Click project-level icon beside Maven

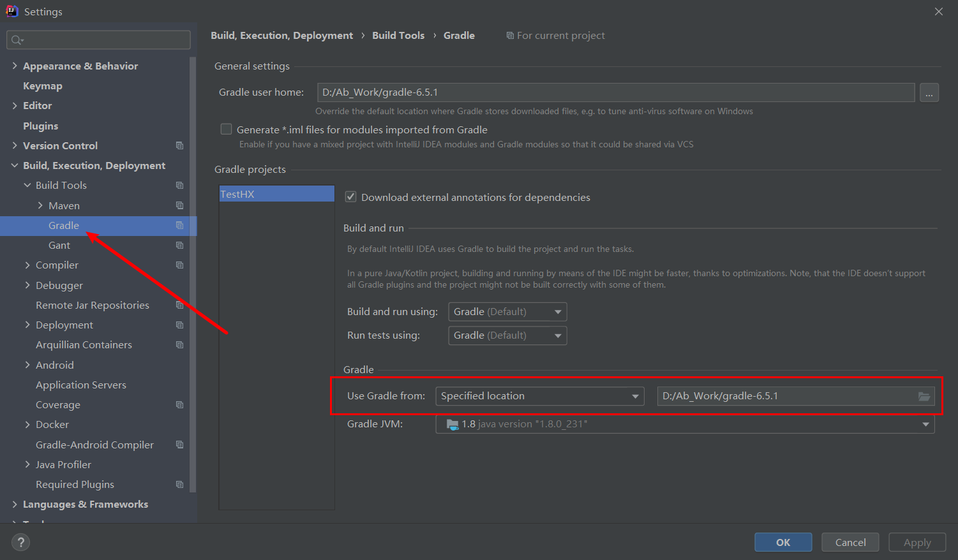pyautogui.click(x=179, y=205)
